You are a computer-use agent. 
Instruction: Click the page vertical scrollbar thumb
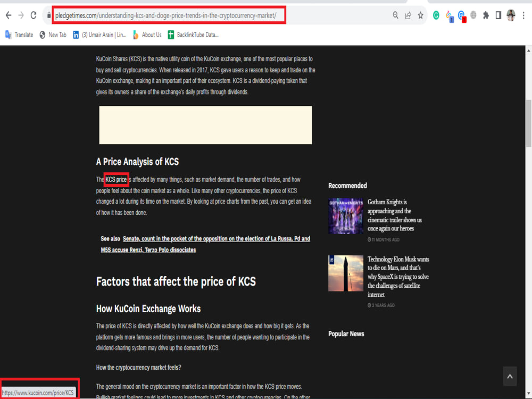coord(529,123)
